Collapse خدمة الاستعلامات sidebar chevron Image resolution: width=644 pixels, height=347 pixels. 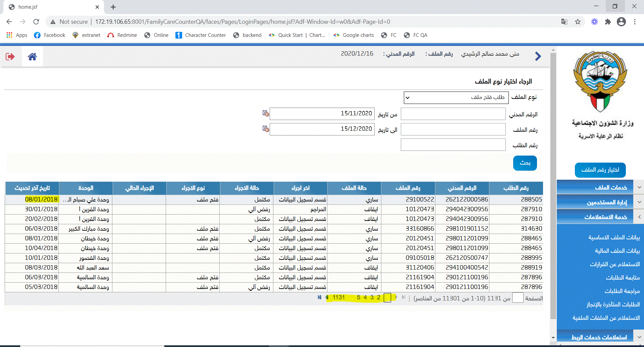point(639,217)
